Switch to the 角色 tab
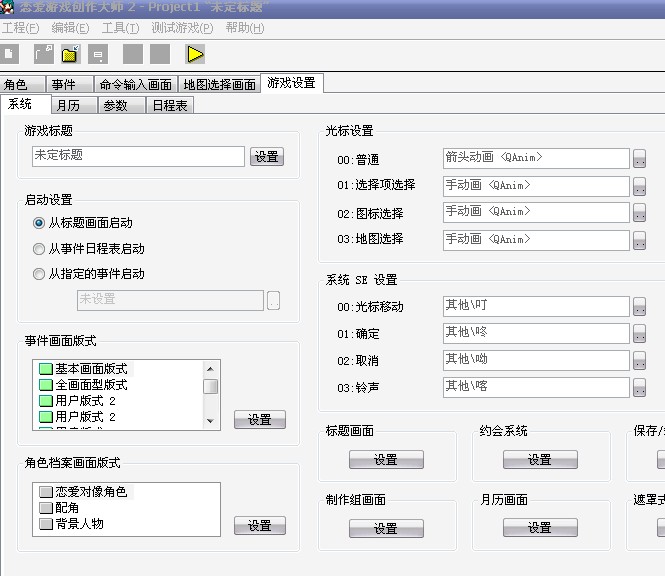665x576 pixels. (22, 84)
